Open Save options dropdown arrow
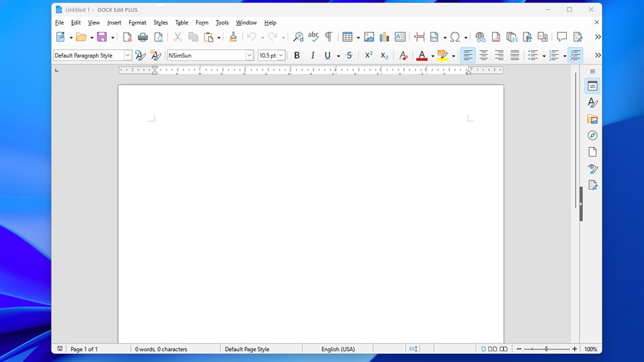The width and height of the screenshot is (644, 362). (x=113, y=37)
